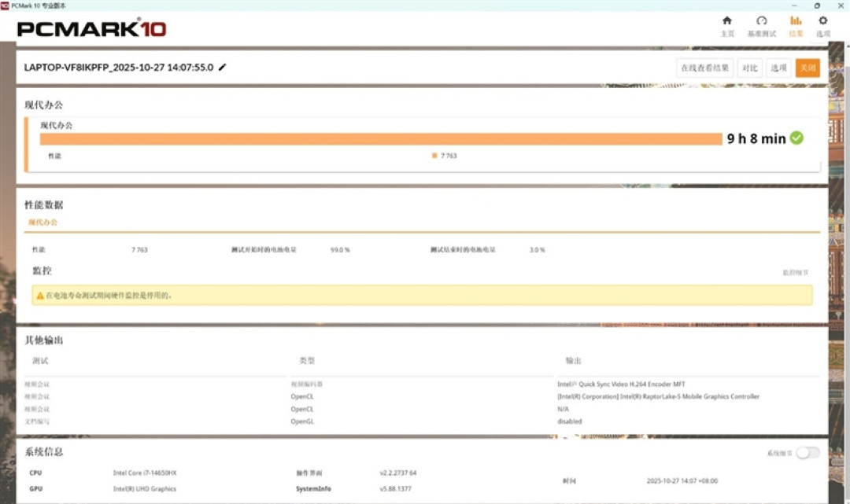Click the 99.0 % starting battery value
This screenshot has width=850, height=504.
[340, 250]
